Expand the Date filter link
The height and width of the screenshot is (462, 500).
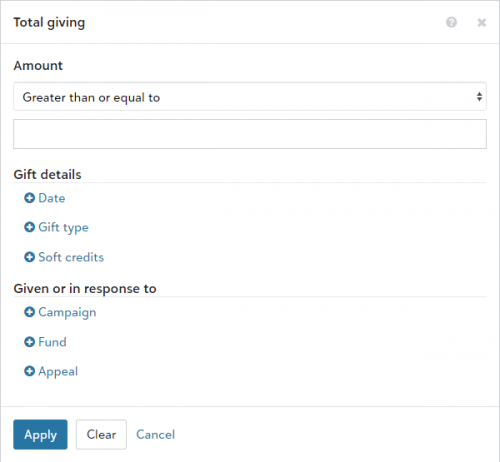[x=52, y=198]
